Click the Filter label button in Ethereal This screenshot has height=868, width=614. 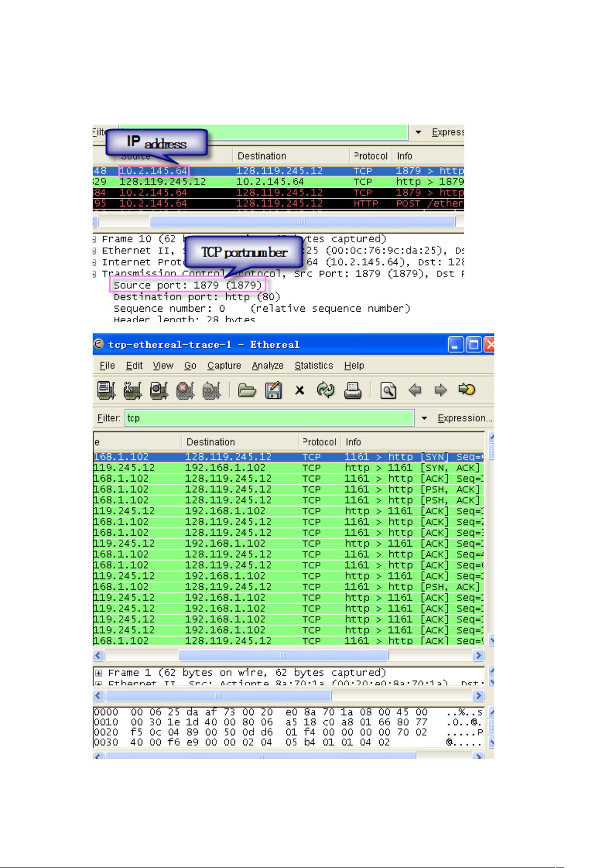109,418
